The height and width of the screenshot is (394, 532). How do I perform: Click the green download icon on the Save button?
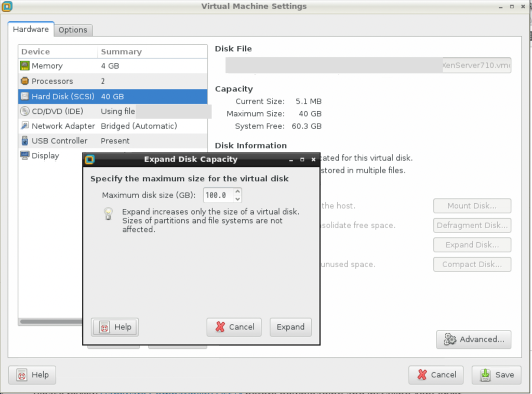click(485, 375)
